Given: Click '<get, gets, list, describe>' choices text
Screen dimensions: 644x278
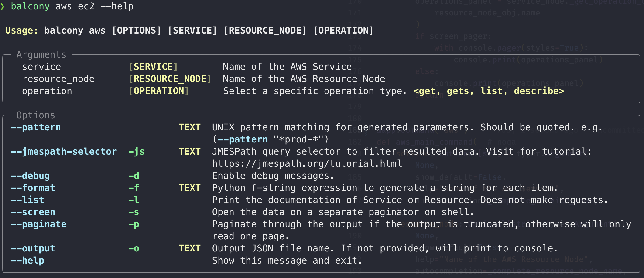Looking at the screenshot, I should click(489, 91).
